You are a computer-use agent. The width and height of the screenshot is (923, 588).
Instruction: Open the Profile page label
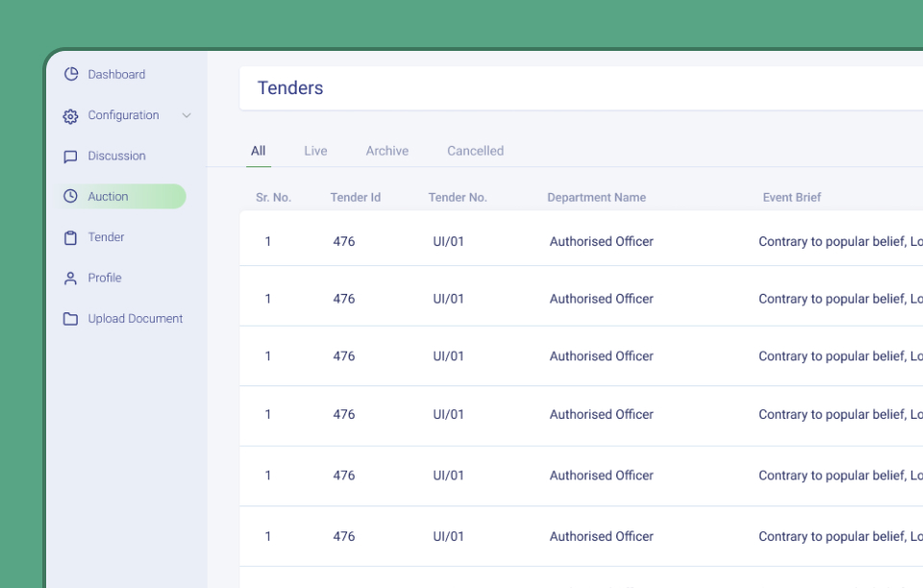(105, 278)
